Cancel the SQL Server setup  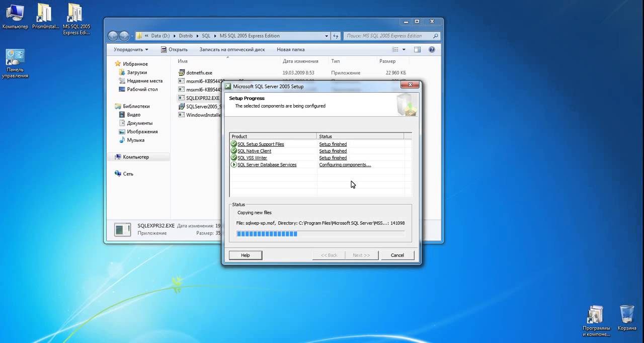pyautogui.click(x=397, y=255)
